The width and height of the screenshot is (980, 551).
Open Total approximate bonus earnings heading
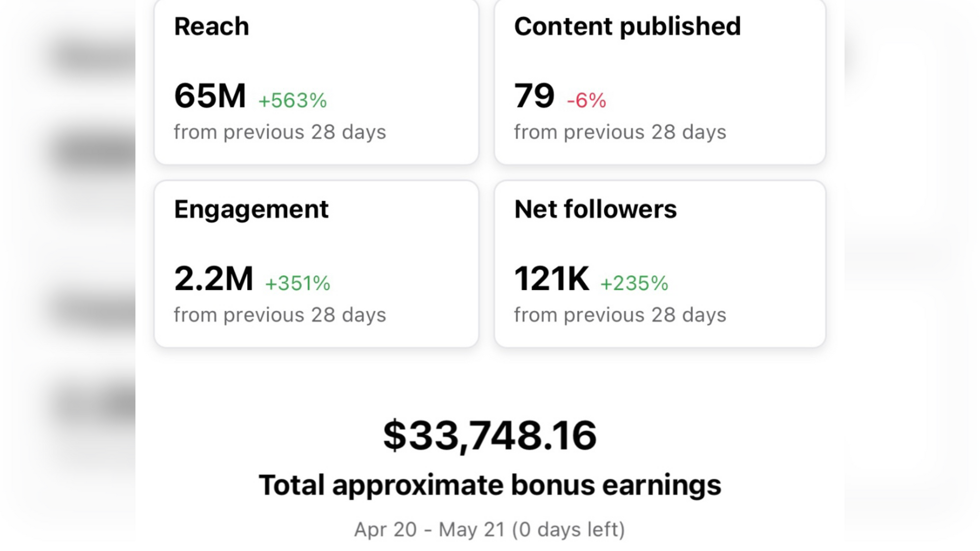click(489, 485)
